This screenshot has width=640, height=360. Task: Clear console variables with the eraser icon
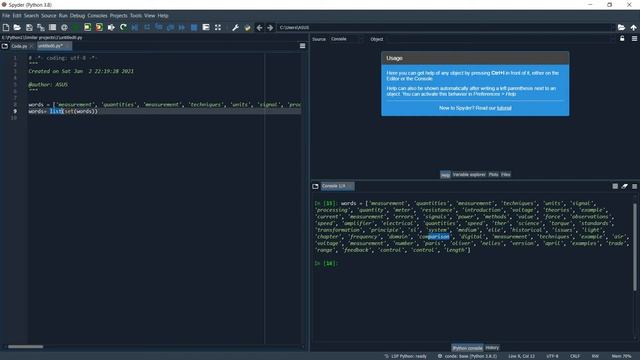[625, 186]
